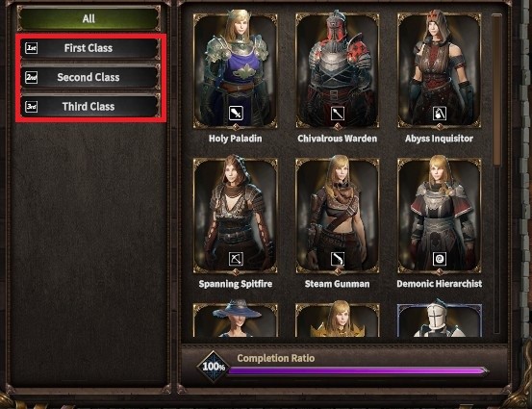Click the spiral orb icon on Demonic Hierarchist
The height and width of the screenshot is (409, 532).
pyautogui.click(x=439, y=259)
